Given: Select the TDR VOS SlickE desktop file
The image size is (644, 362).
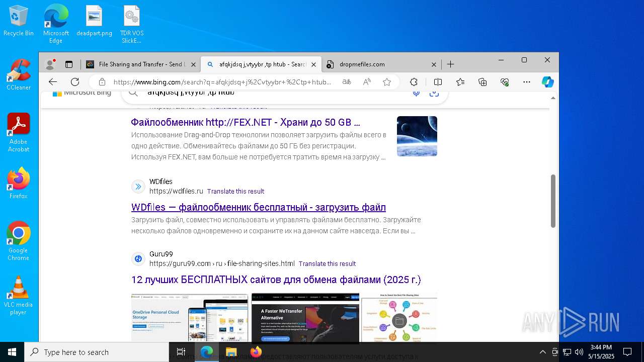Looking at the screenshot, I should pyautogui.click(x=132, y=25).
